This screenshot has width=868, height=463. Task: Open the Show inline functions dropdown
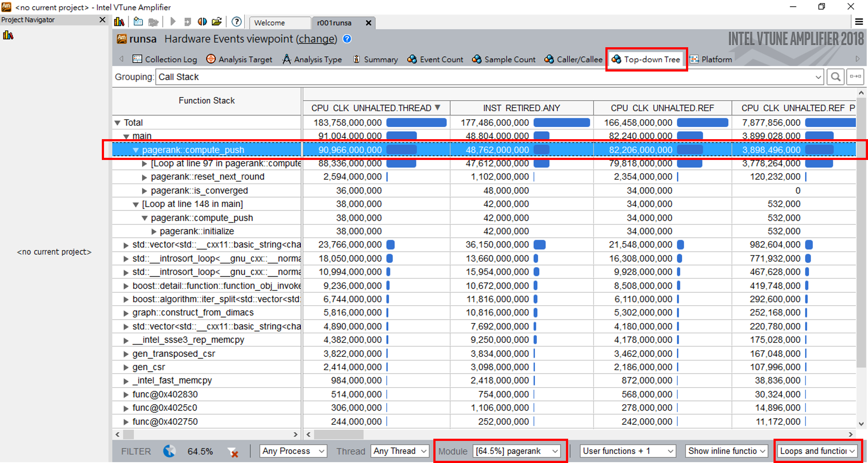pyautogui.click(x=726, y=451)
